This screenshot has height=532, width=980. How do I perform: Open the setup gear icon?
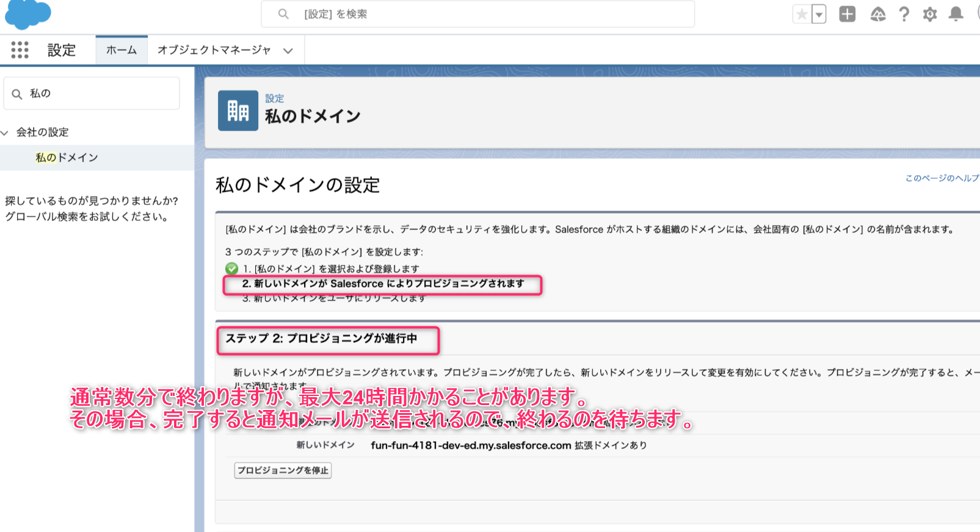930,14
